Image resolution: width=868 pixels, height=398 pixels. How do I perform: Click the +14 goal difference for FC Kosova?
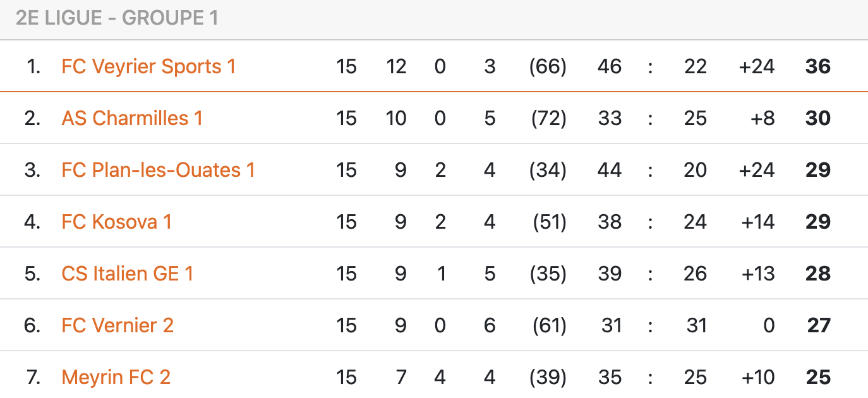[x=757, y=222]
